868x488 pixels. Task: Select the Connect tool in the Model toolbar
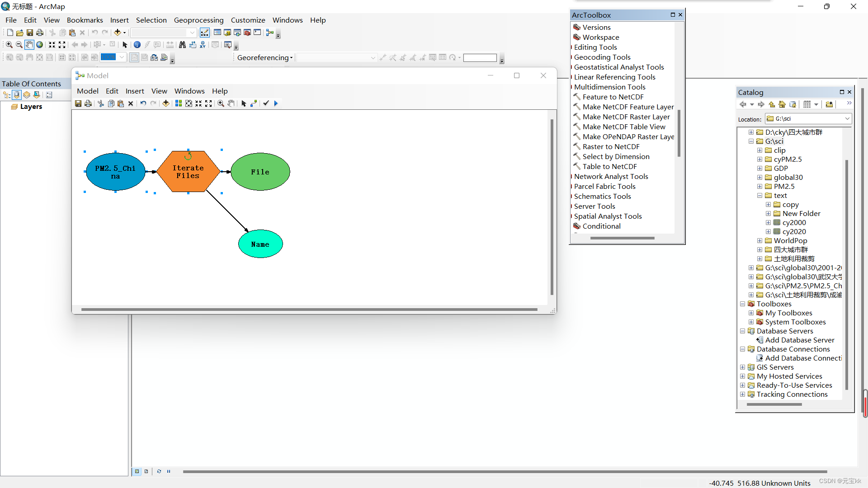click(x=254, y=103)
